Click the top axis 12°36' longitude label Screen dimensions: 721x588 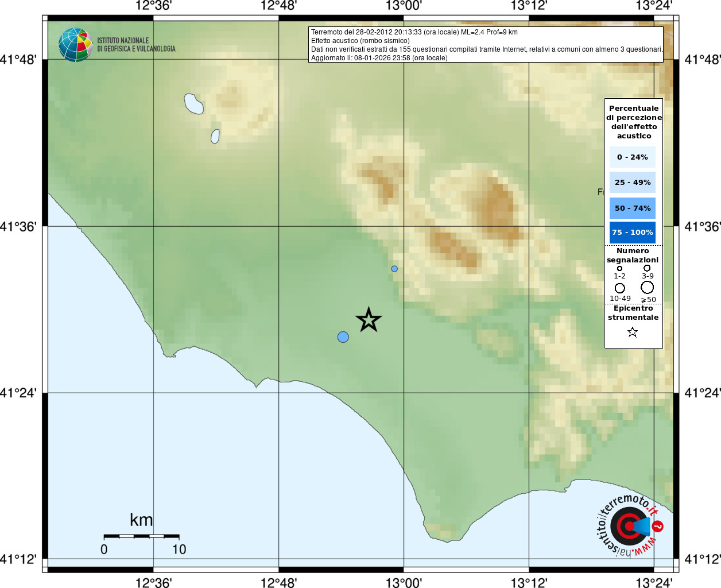[x=153, y=6]
